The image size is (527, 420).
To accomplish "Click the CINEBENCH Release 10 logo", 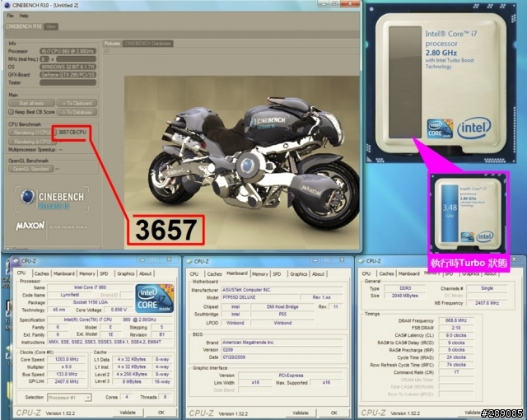I will tap(52, 199).
